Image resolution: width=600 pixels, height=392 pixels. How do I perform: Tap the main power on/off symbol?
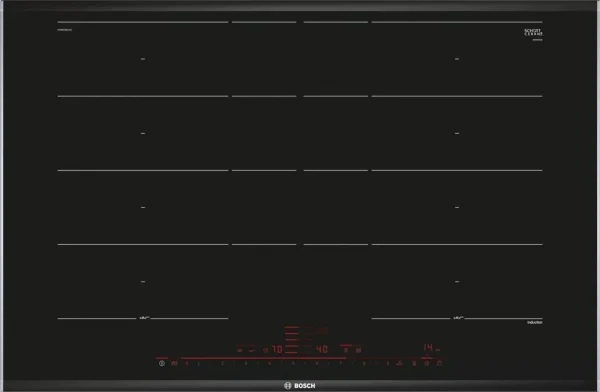[x=162, y=363]
